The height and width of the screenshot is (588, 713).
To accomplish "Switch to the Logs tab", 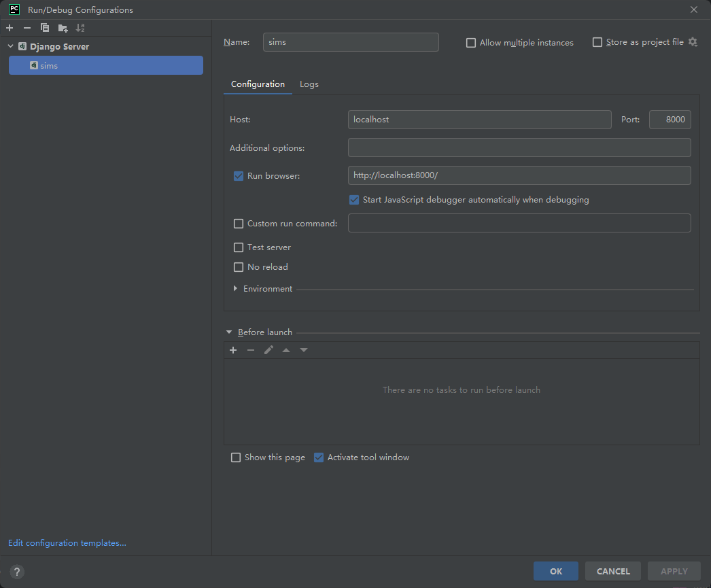I will tap(309, 84).
